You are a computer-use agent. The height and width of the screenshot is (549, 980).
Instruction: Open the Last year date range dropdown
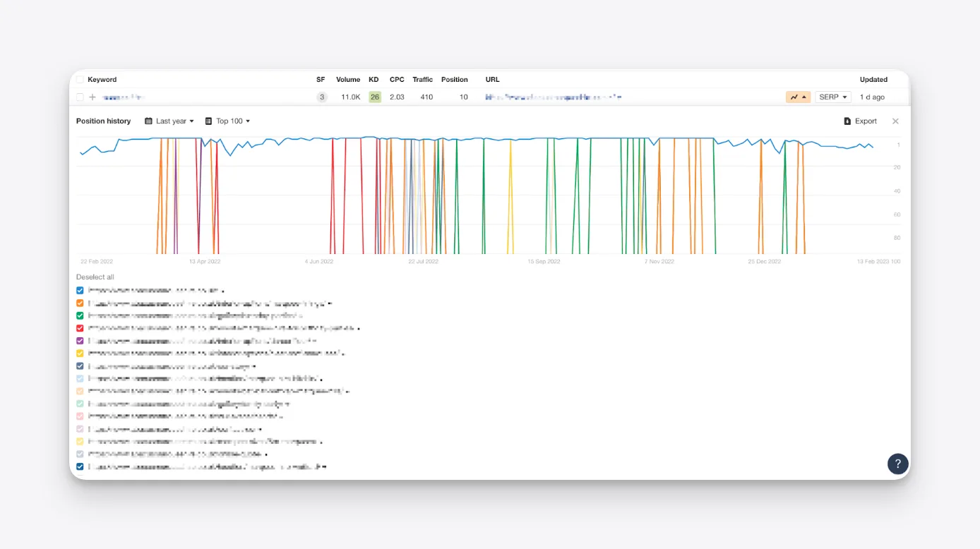coord(169,121)
